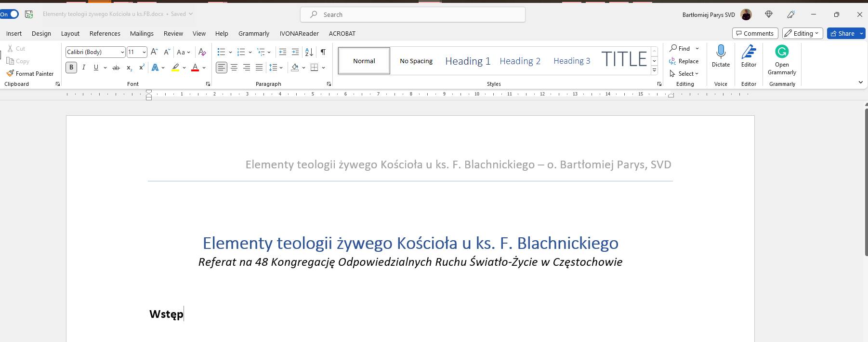868x342 pixels.
Task: Open the Mailings tab
Action: pos(142,33)
